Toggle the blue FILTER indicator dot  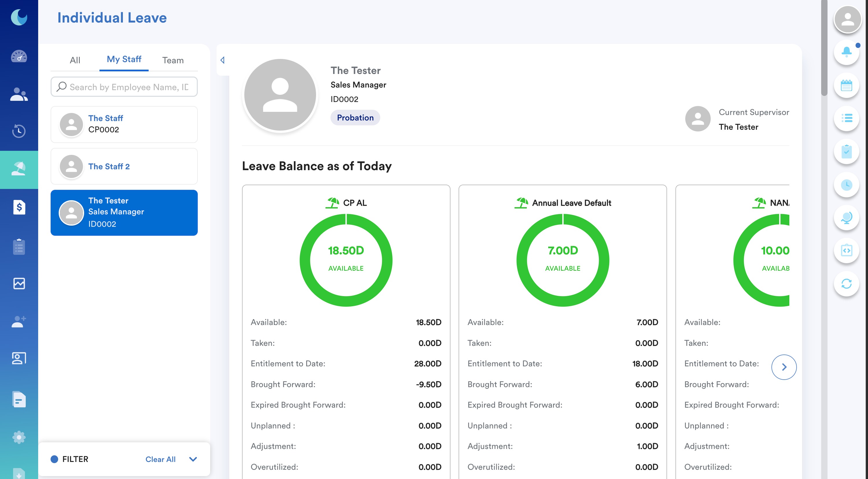(x=54, y=459)
